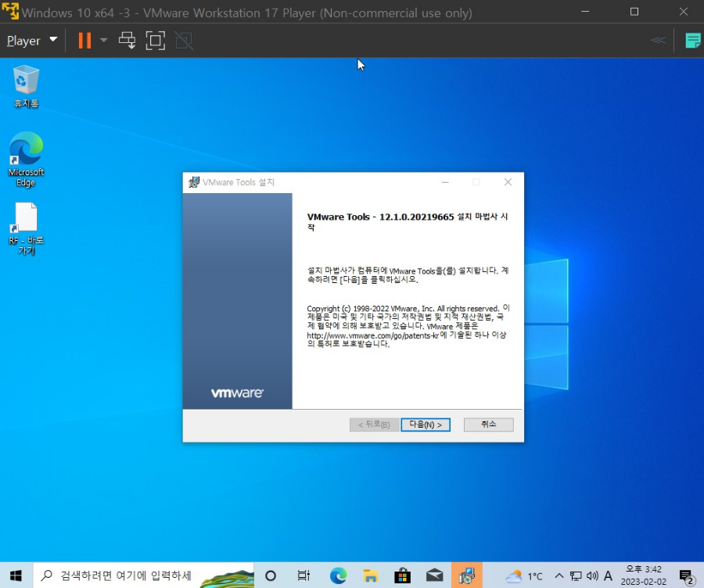Click VMware Tools installer taskbar icon
The width and height of the screenshot is (704, 588).
click(x=467, y=575)
